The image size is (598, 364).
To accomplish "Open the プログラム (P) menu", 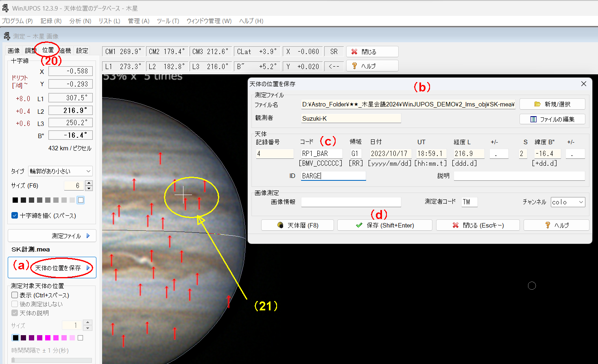I will point(17,21).
